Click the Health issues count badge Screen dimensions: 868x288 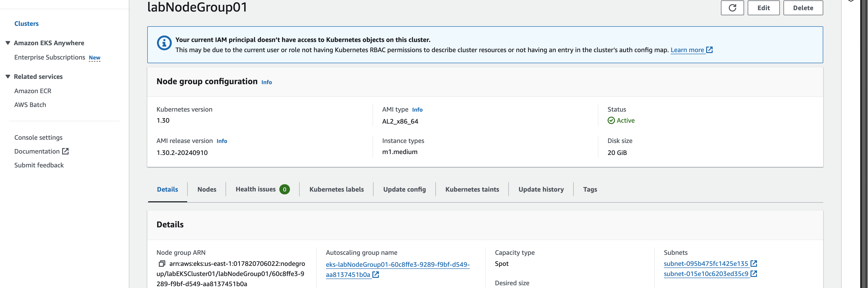[284, 189]
